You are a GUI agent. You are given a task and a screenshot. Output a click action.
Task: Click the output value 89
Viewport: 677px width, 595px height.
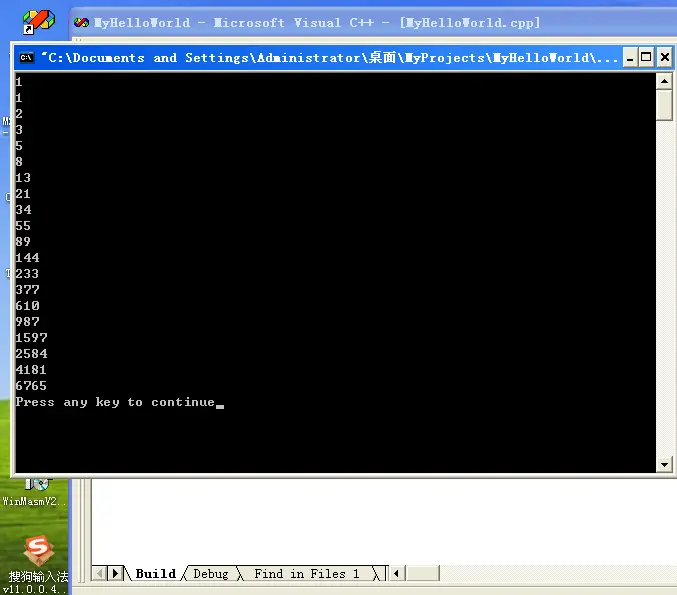point(23,242)
